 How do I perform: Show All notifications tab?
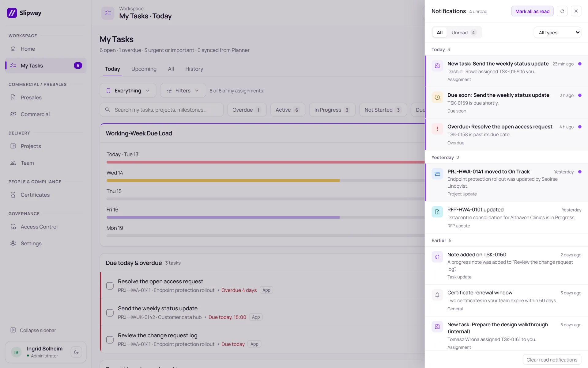439,33
